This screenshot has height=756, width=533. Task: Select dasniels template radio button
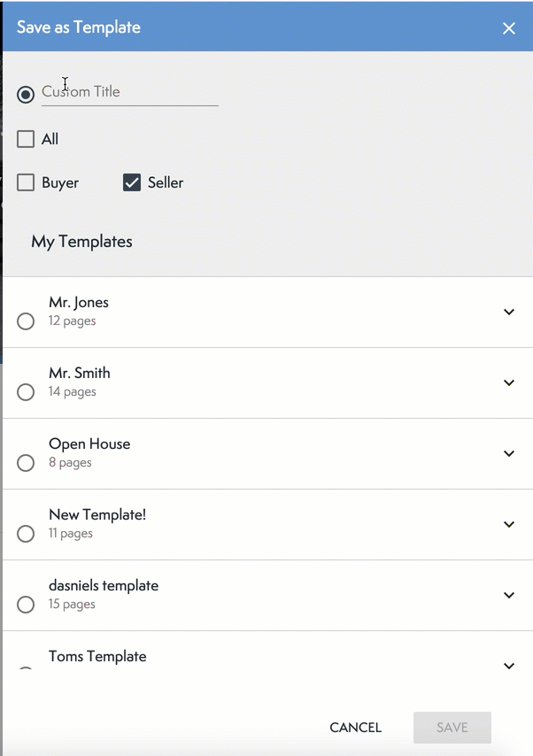pyautogui.click(x=26, y=605)
